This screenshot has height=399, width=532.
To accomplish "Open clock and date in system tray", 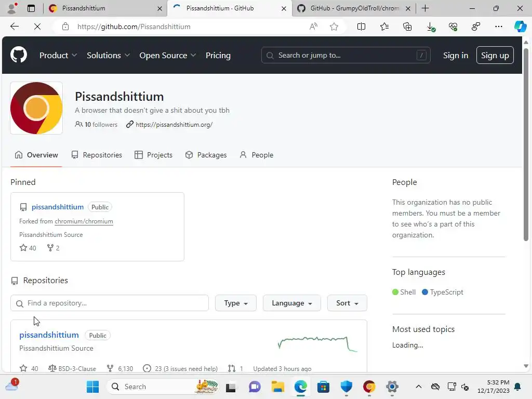I will click(494, 387).
